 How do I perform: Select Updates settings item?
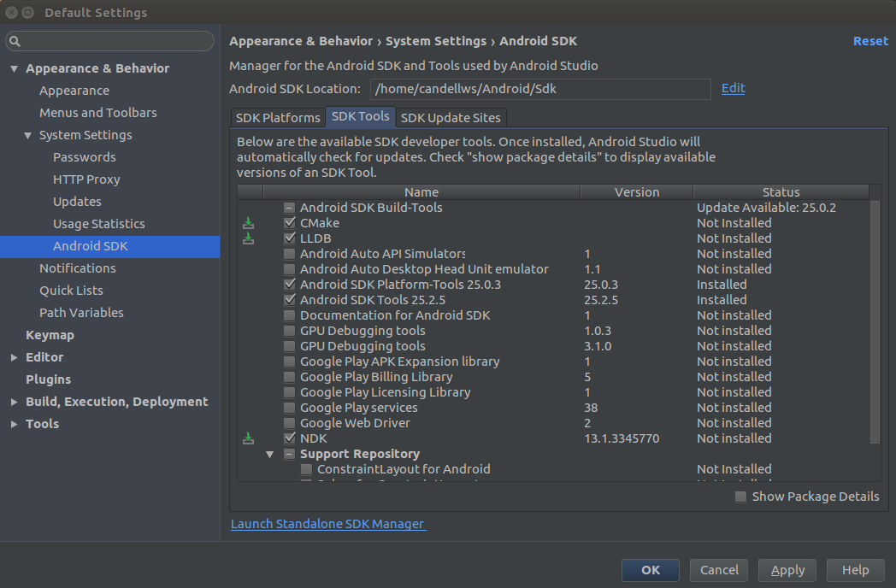pyautogui.click(x=77, y=202)
